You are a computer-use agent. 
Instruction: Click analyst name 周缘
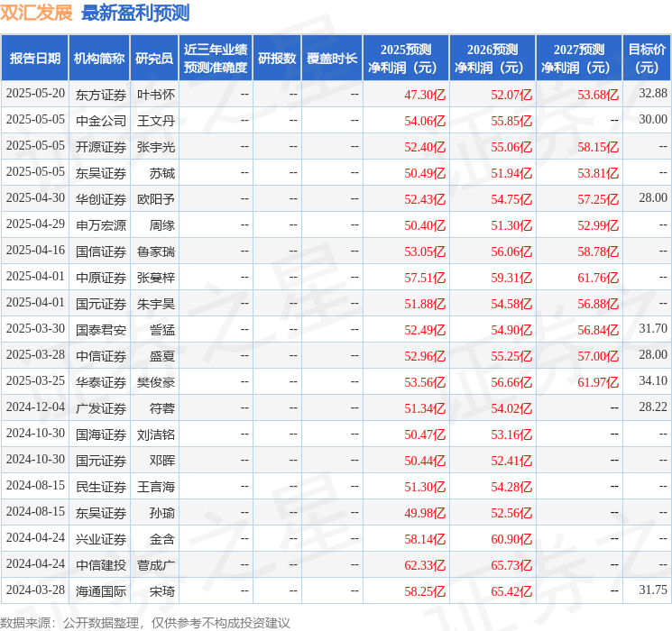[x=162, y=225]
